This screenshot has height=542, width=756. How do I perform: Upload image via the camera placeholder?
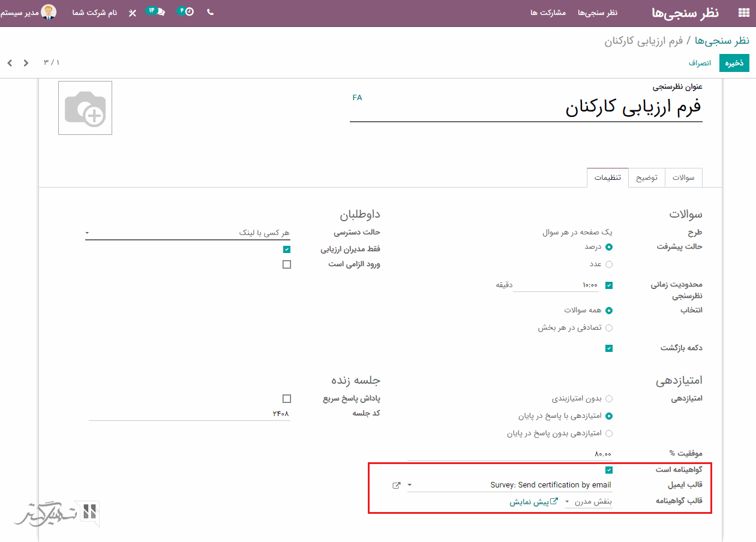pyautogui.click(x=85, y=108)
